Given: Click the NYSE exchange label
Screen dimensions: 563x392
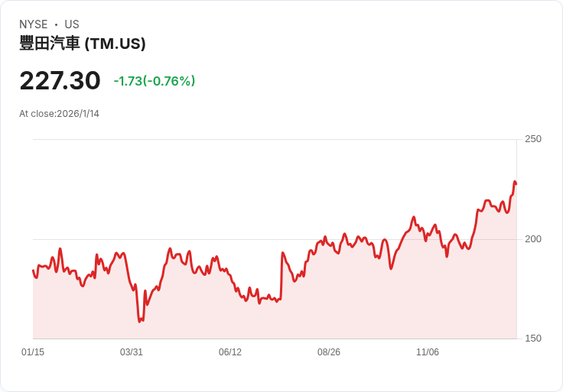Looking at the screenshot, I should (x=34, y=24).
